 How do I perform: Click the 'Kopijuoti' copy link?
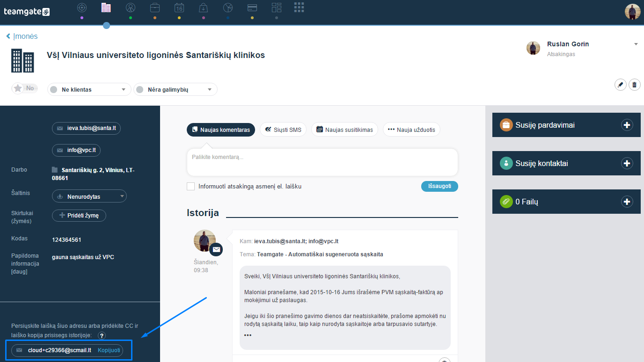(x=109, y=350)
